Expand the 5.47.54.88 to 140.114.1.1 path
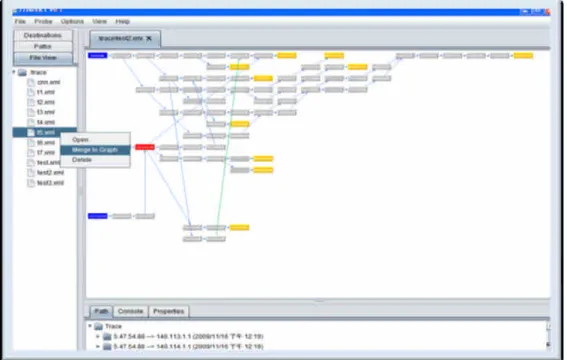This screenshot has height=360, width=567. [x=98, y=347]
